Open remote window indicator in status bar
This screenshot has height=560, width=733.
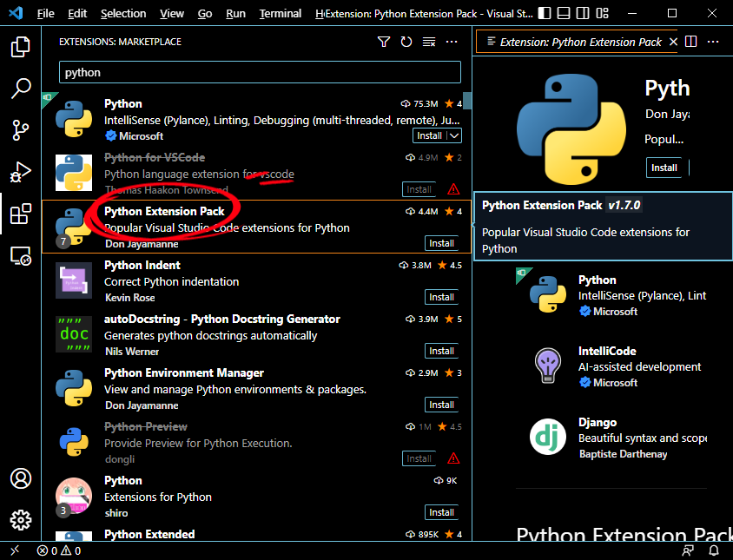coord(15,550)
